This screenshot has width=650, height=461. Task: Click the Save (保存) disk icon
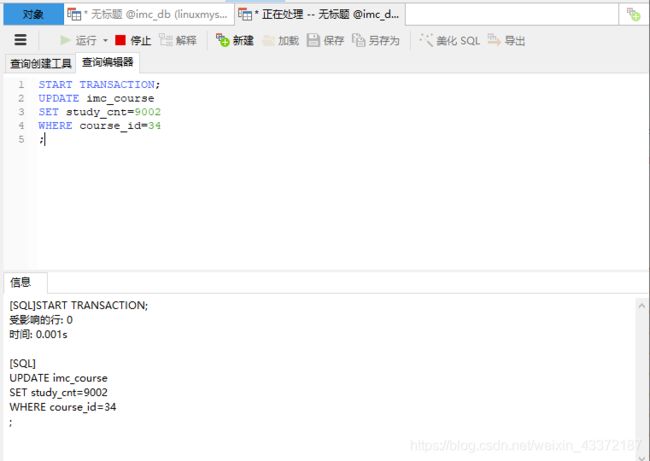tap(313, 40)
